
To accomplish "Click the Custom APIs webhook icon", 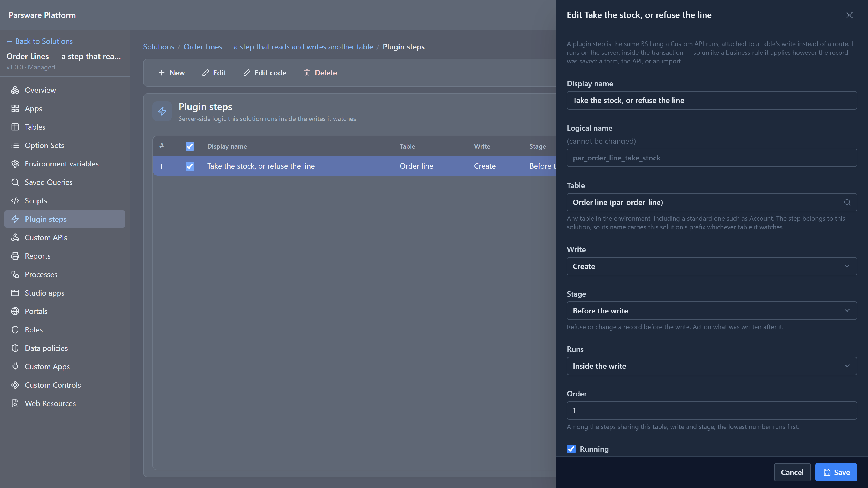I will pos(15,237).
